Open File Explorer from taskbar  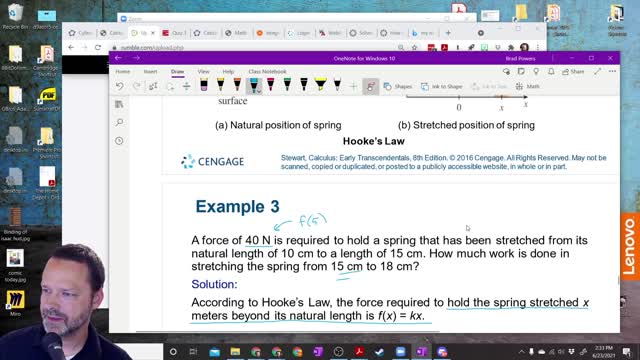(235, 351)
